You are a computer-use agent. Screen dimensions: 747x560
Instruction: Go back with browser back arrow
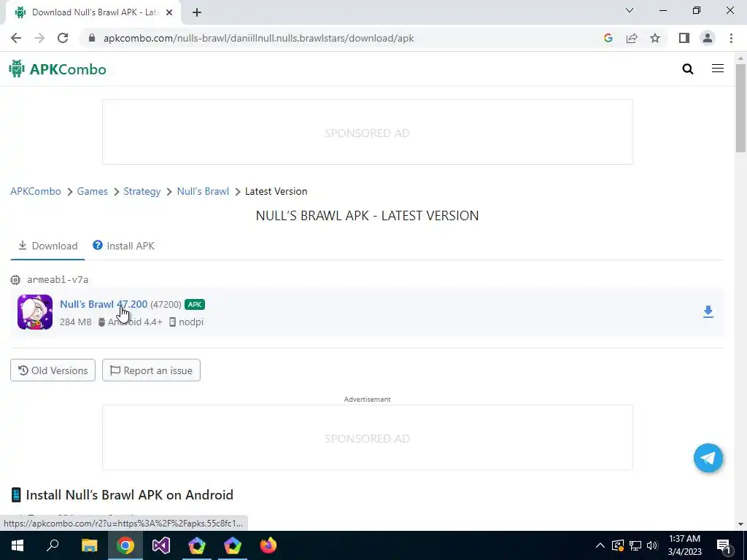[x=16, y=38]
